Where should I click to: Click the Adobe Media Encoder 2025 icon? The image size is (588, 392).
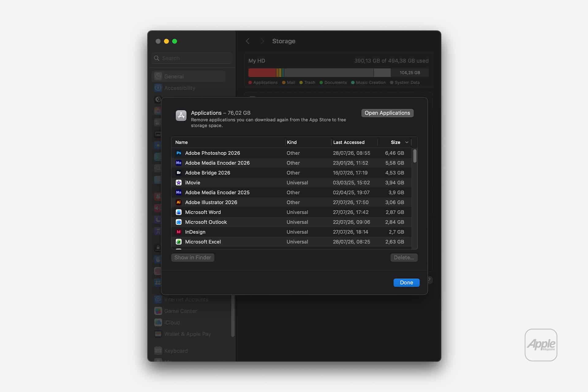pos(179,192)
